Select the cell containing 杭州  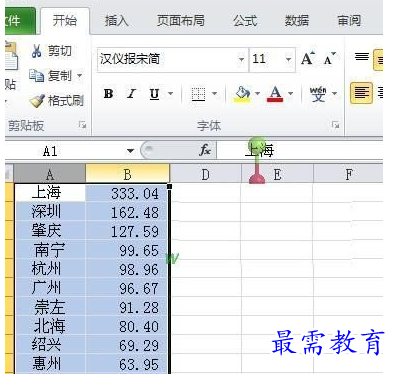click(x=50, y=269)
